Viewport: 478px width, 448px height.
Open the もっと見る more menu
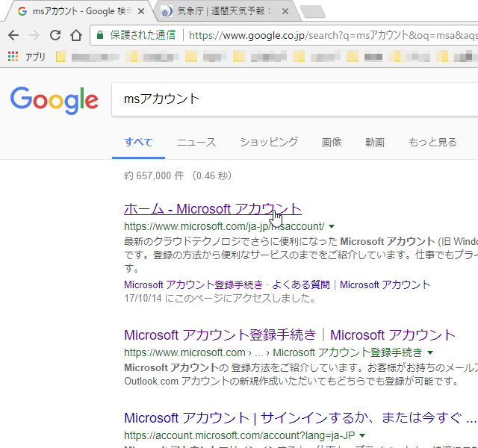coord(432,143)
